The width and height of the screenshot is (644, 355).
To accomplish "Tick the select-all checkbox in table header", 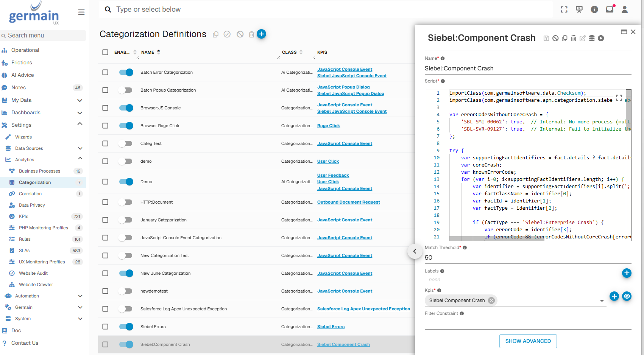I will point(105,52).
